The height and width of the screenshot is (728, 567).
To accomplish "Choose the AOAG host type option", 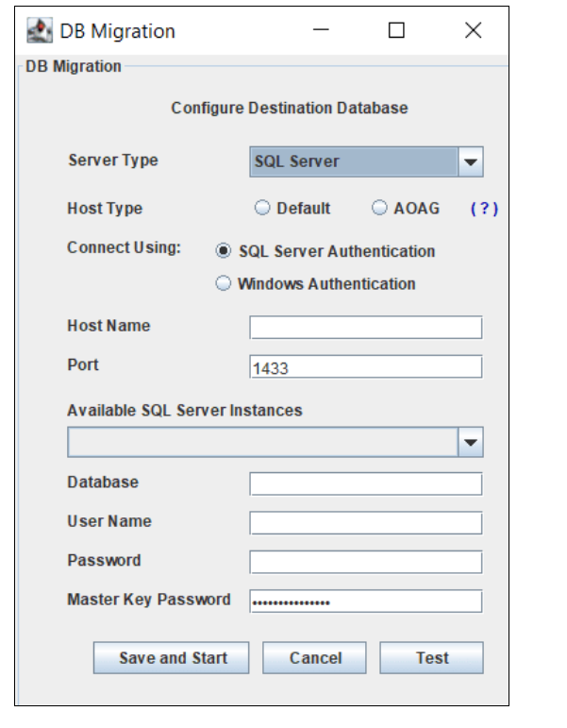I will (x=379, y=209).
